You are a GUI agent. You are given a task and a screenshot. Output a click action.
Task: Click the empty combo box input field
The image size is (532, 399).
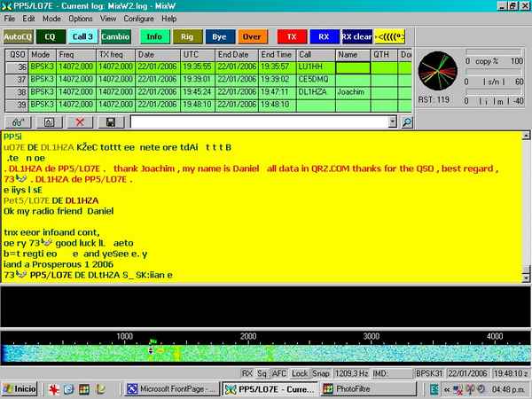pos(260,122)
